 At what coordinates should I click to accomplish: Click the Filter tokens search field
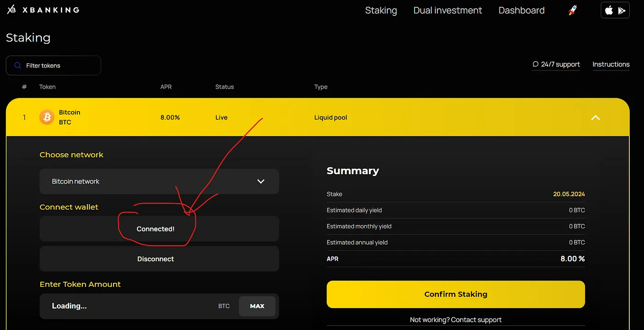pos(53,65)
